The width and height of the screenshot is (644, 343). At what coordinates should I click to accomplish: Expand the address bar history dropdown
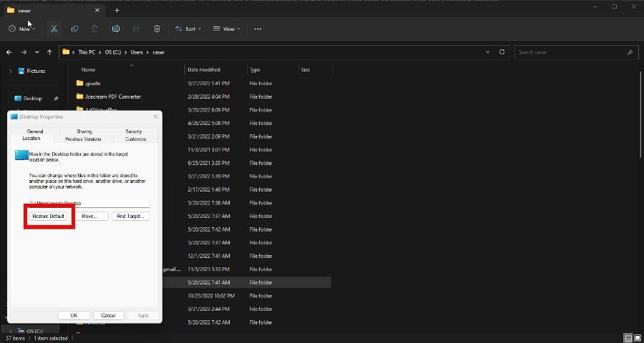[x=487, y=52]
